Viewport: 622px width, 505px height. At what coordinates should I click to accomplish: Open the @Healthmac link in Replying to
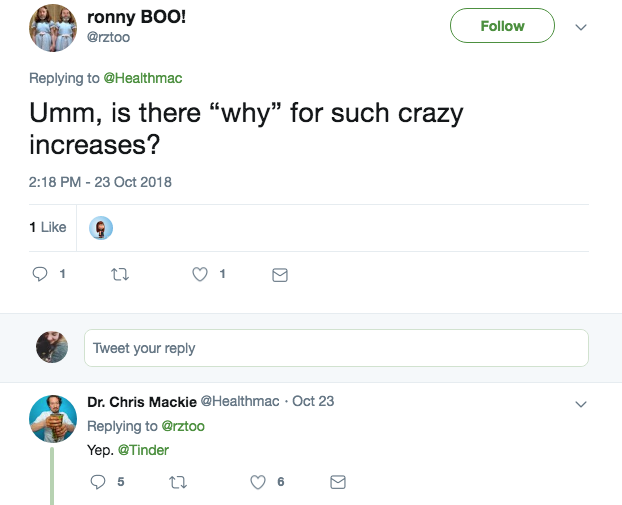(149, 78)
